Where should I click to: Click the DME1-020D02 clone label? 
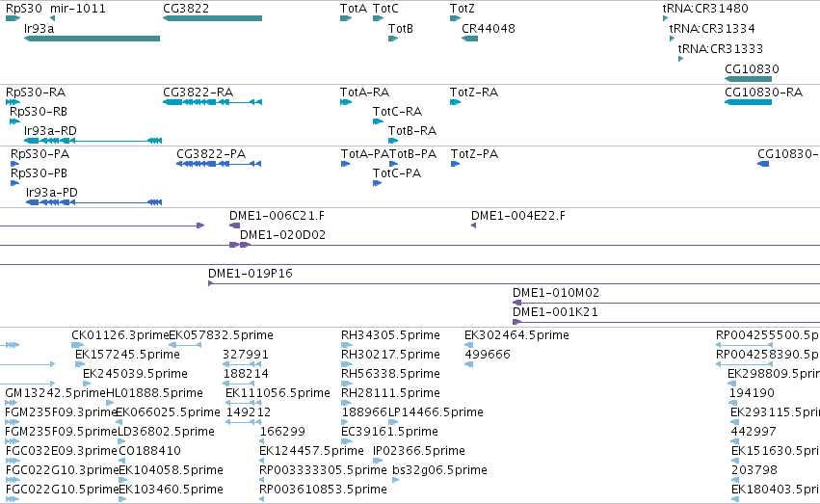click(283, 235)
